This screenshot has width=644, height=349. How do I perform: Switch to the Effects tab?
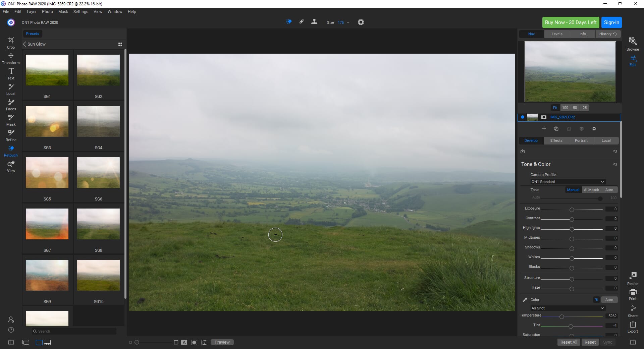click(x=556, y=140)
